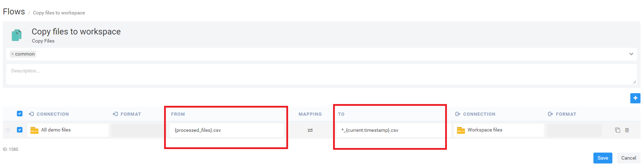Viewport: 644px width, 167px height.
Task: Toggle the select-all header checkbox
Action: pyautogui.click(x=20, y=114)
